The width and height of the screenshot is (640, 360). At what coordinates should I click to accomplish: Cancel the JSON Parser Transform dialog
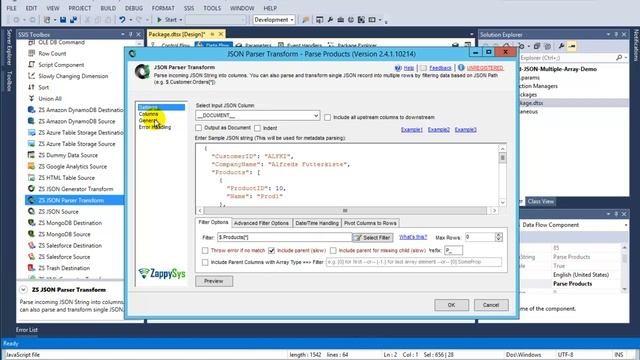pos(491,305)
